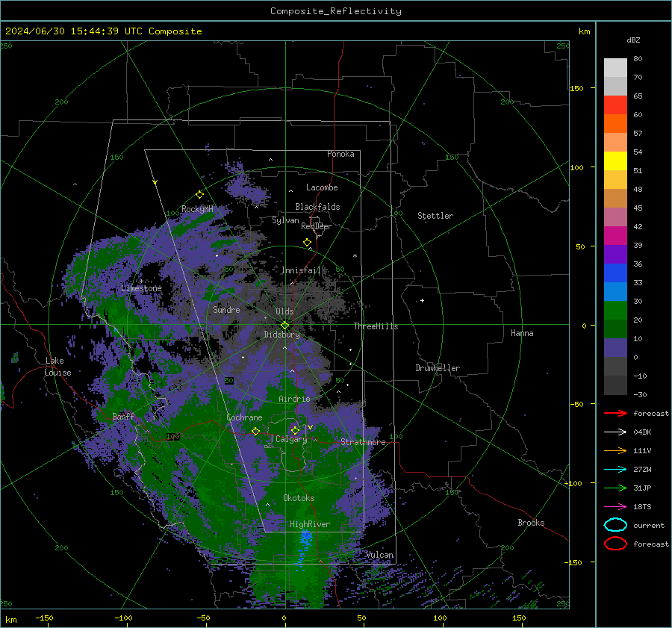Click the cyan 'current' ellipse legend symbol

[615, 525]
